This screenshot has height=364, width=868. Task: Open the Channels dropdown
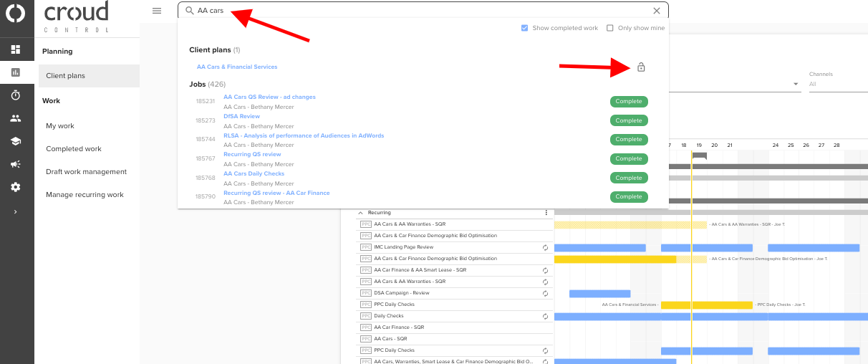coord(838,84)
